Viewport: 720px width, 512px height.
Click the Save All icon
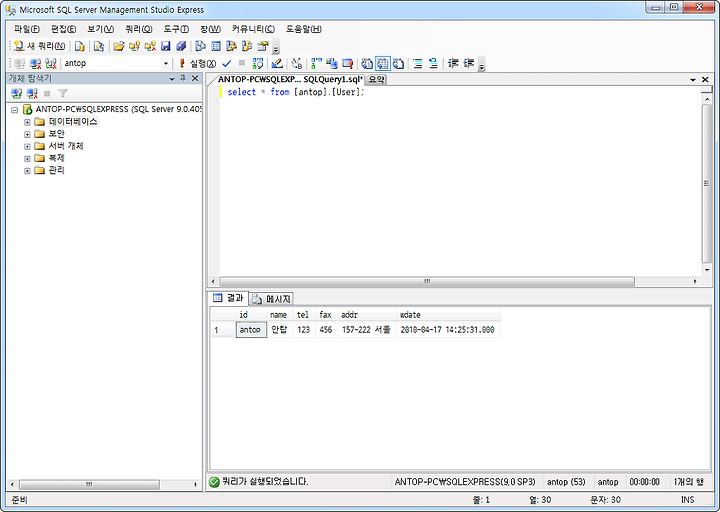(181, 46)
